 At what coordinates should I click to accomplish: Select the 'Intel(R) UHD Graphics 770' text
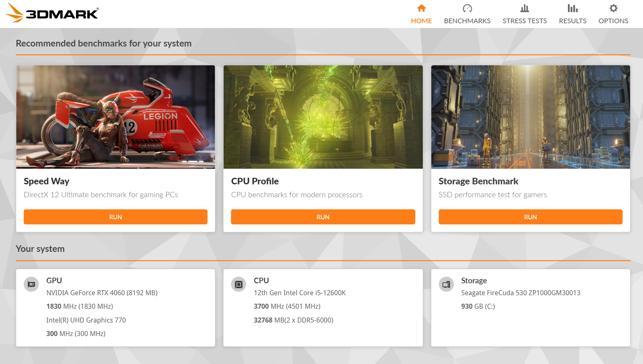coord(86,320)
